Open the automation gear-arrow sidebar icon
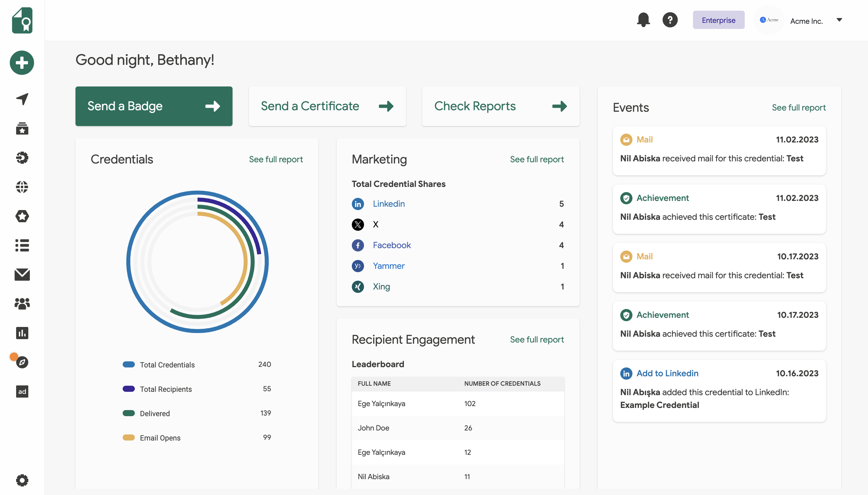Screen dimensions: 868x495 [x=22, y=157]
